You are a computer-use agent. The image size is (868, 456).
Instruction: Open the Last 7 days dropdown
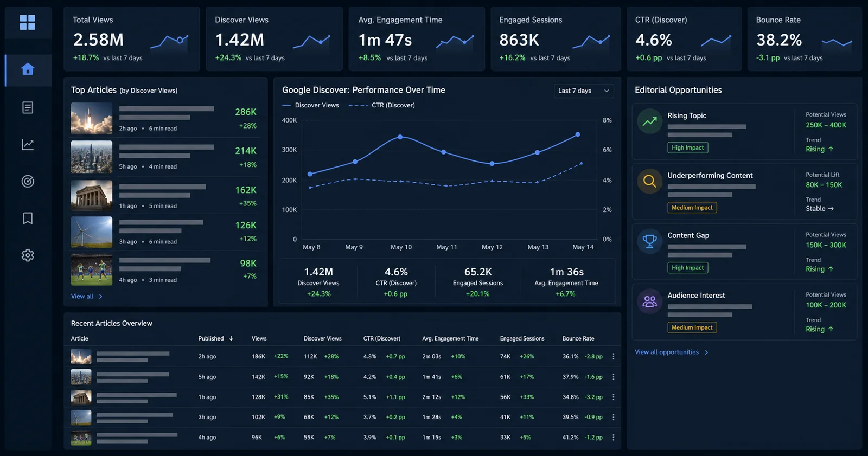[584, 91]
